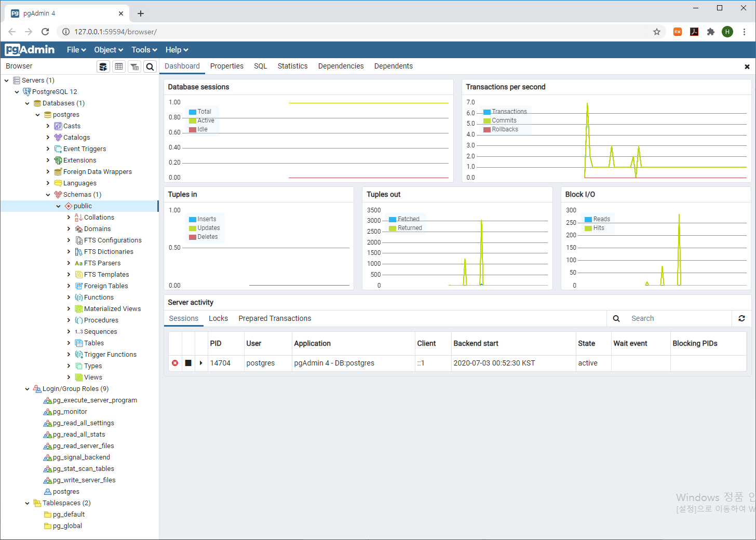Select the Casts node
Image resolution: width=756 pixels, height=540 pixels.
click(x=72, y=126)
